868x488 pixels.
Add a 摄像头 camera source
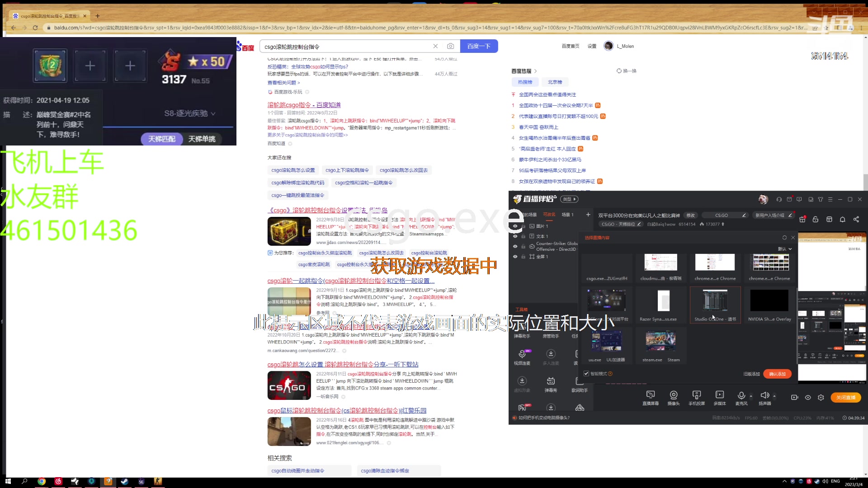click(674, 398)
